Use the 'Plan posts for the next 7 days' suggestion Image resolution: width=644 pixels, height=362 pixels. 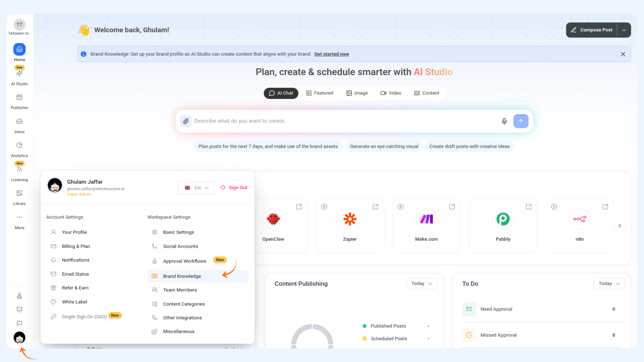[x=269, y=146]
